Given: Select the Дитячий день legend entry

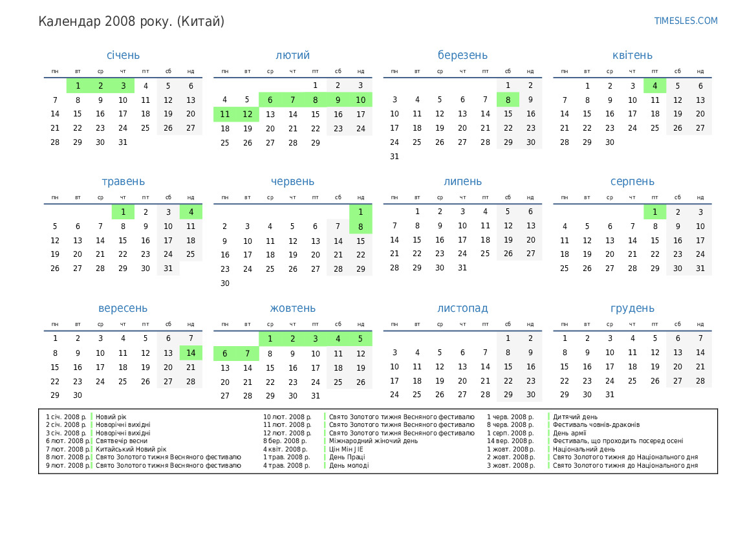Looking at the screenshot, I should [575, 417].
